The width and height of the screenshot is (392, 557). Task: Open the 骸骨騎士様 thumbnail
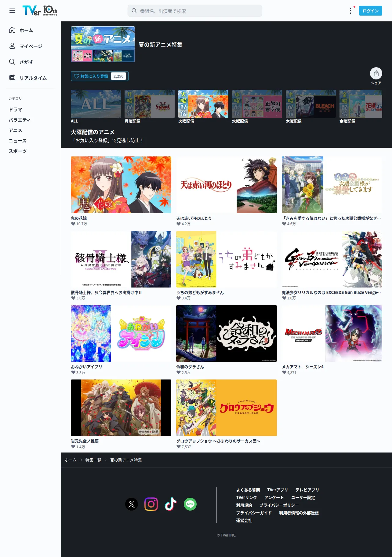pos(121,259)
